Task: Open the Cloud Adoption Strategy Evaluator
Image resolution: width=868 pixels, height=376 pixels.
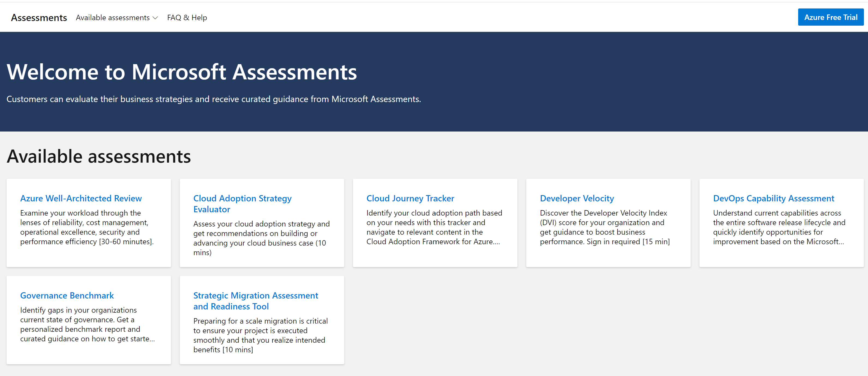Action: point(242,204)
